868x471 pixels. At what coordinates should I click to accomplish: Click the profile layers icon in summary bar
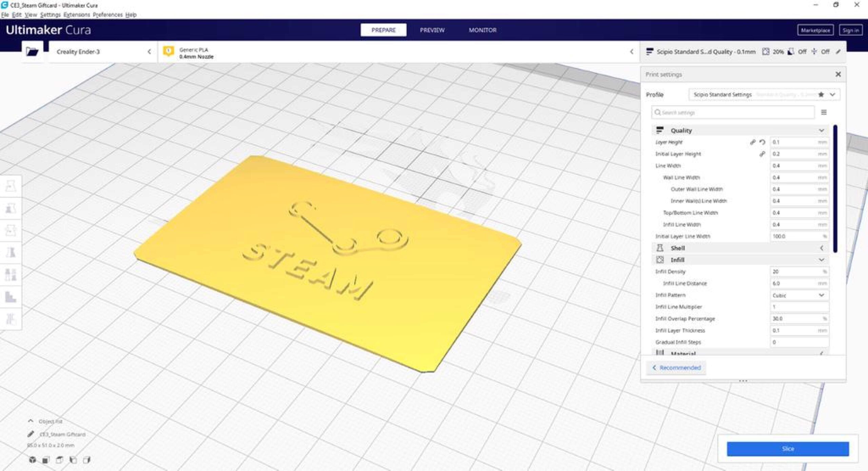(649, 52)
